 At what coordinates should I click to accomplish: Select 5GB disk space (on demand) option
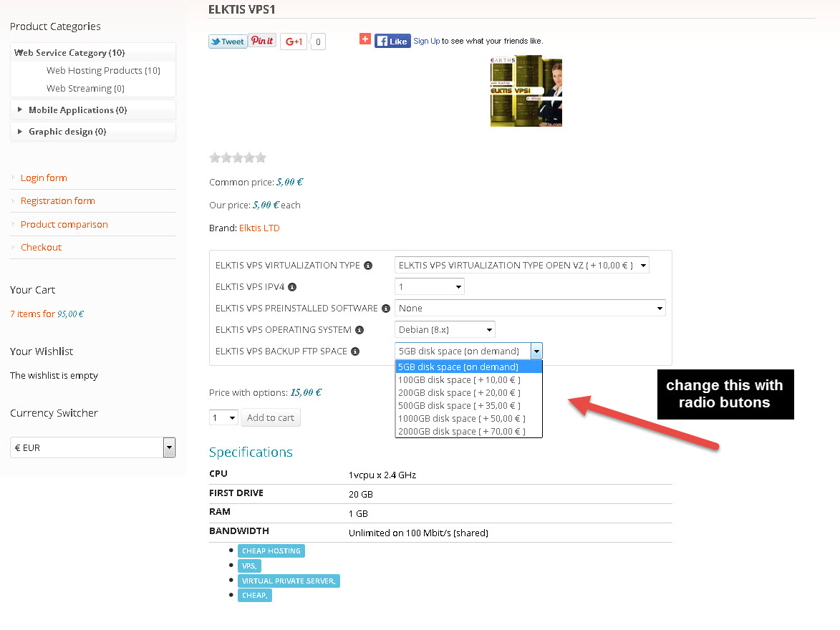click(469, 367)
